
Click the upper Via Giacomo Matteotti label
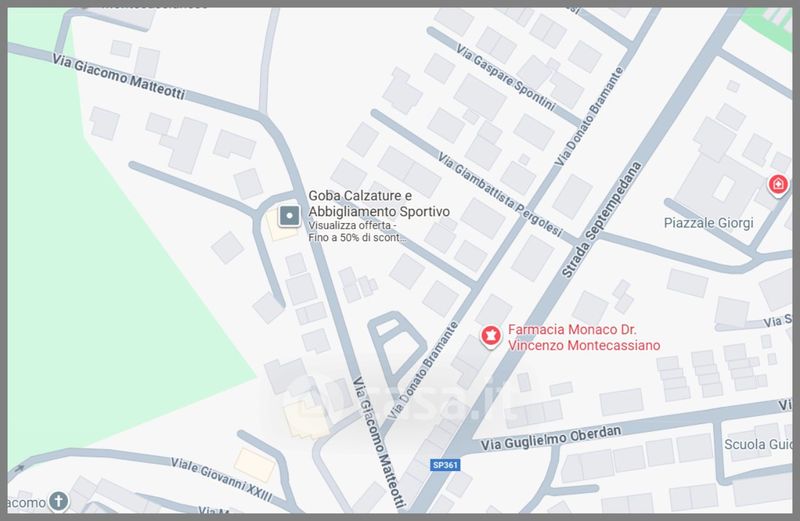click(x=118, y=76)
